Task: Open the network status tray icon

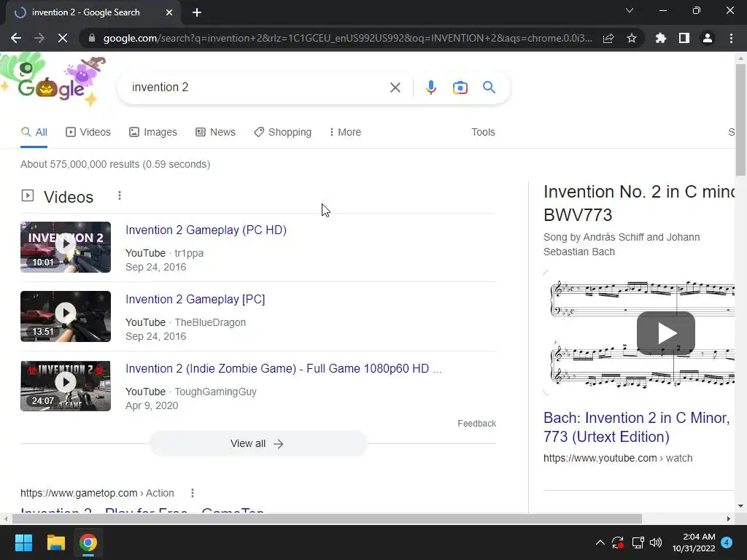Action: coord(638,542)
